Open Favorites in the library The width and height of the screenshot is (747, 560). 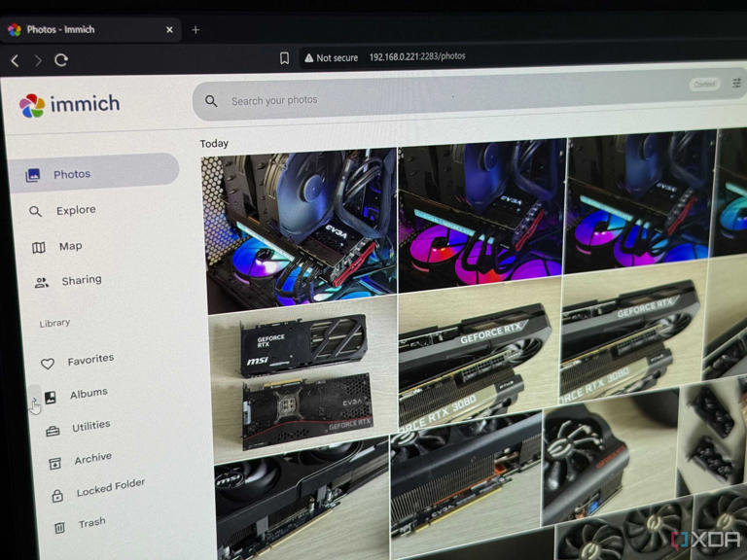pos(90,360)
